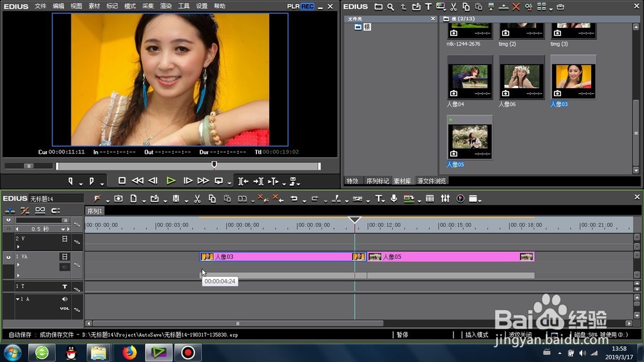Step to the previous frame

coord(153,181)
